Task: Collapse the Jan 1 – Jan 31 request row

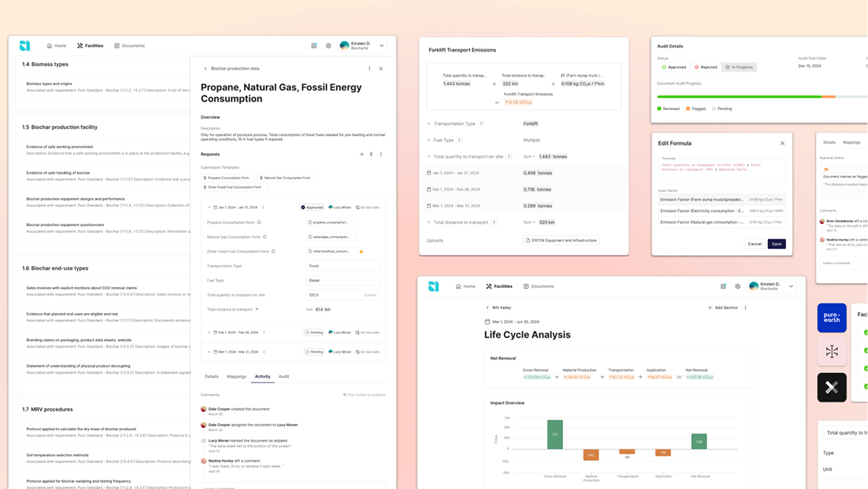Action: coord(209,207)
